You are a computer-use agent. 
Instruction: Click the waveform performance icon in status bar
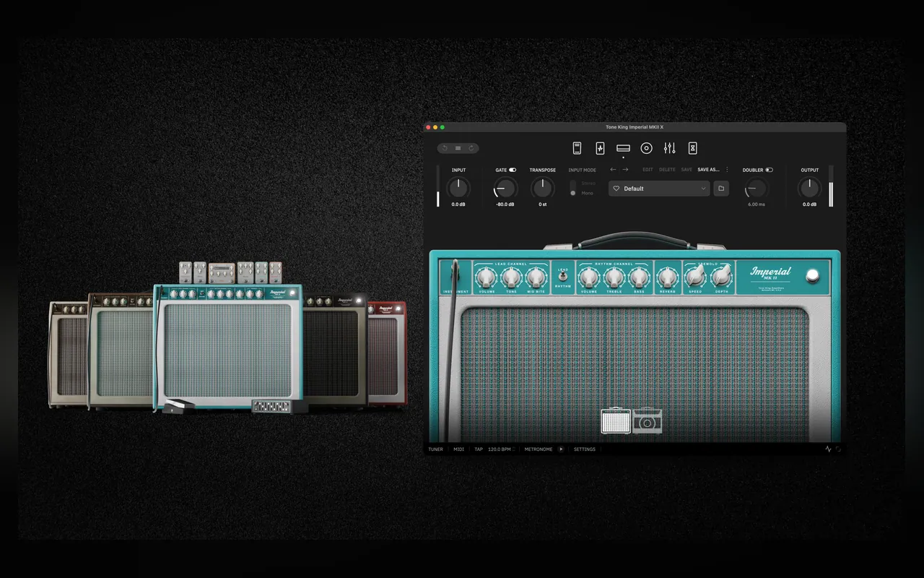pyautogui.click(x=829, y=449)
